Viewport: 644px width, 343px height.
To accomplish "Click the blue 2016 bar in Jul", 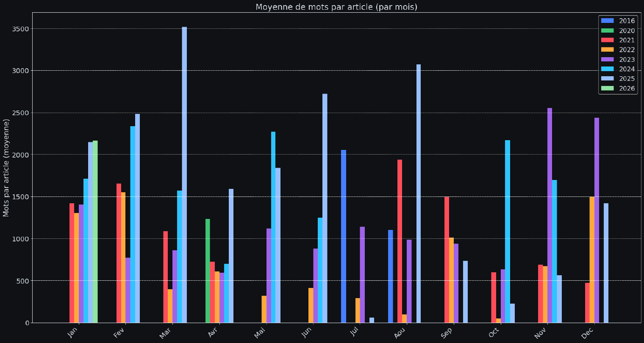I will (x=344, y=236).
